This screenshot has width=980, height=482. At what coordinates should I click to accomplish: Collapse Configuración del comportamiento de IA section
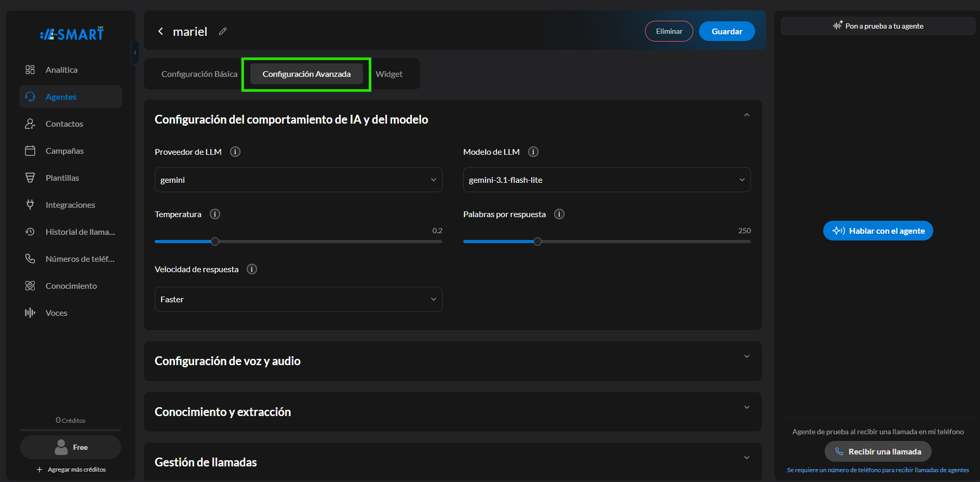pos(747,115)
